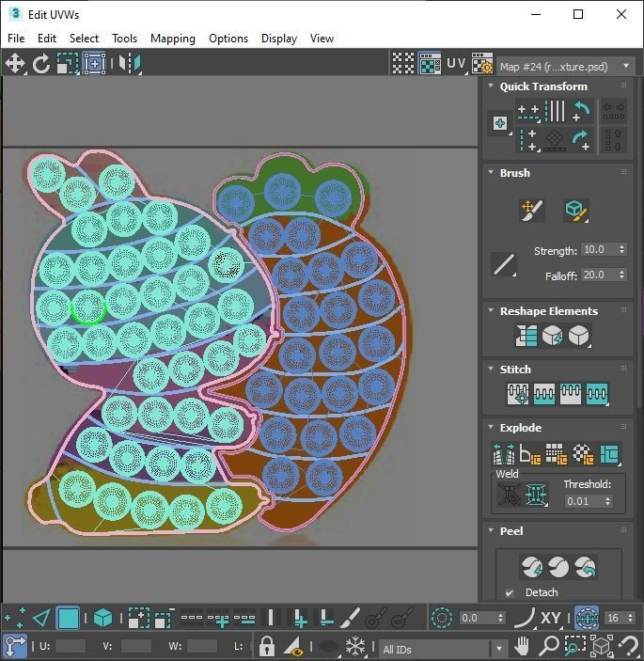The height and width of the screenshot is (661, 644).
Task: Click the Break icon in Explode
Action: pos(504,454)
